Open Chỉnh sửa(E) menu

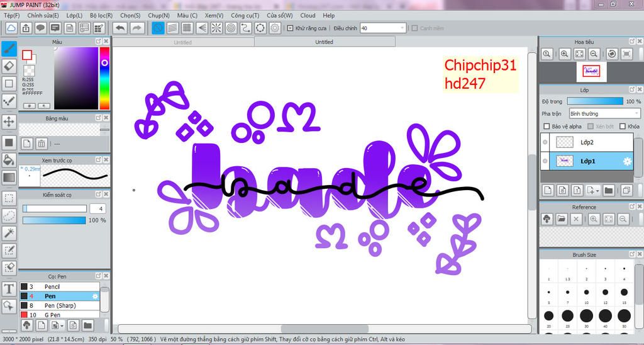pos(43,15)
